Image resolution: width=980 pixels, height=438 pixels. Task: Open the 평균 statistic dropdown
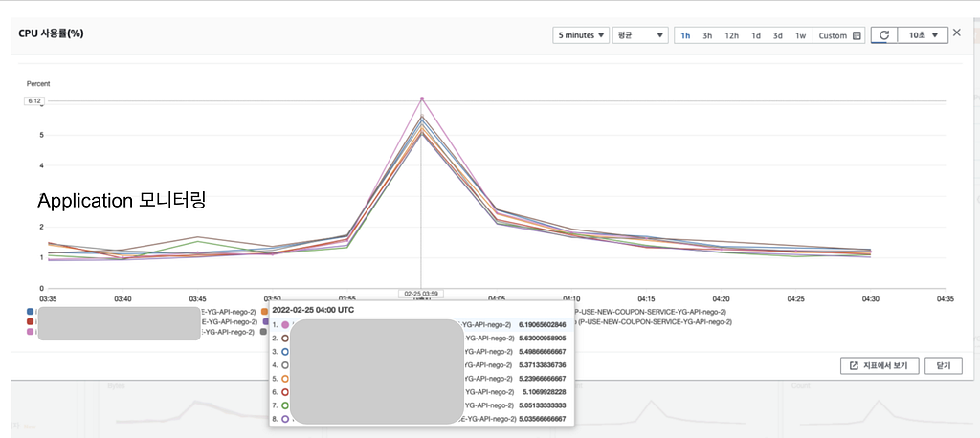(x=640, y=35)
